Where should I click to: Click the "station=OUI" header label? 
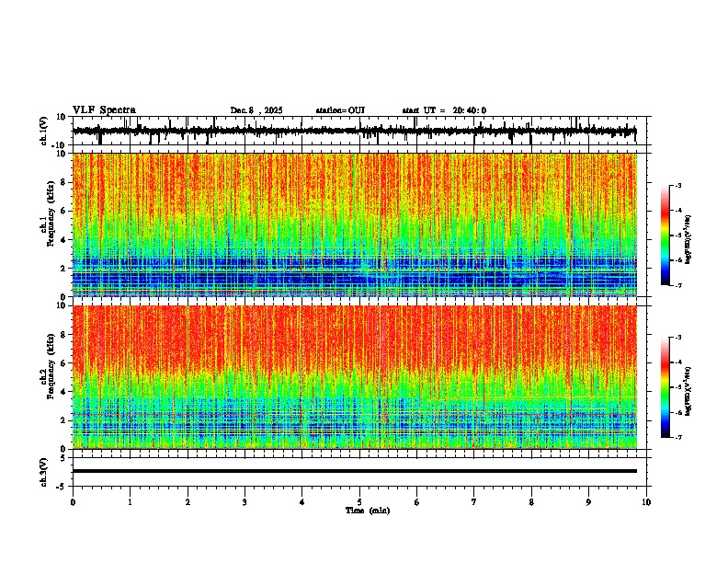click(340, 110)
